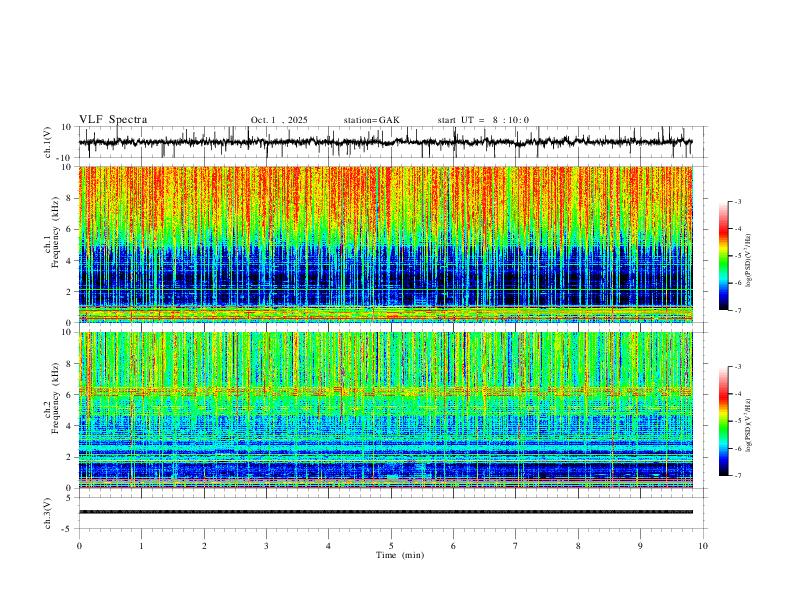Image resolution: width=792 pixels, height=612 pixels.
Task: Click the 'station=GAK' label
Action: tap(371, 120)
